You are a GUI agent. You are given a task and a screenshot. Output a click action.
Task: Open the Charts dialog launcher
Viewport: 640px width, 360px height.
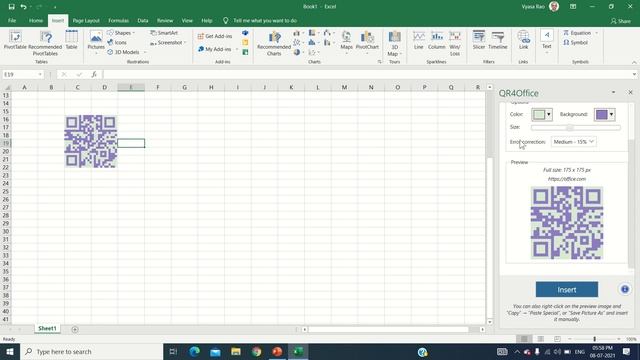380,62
